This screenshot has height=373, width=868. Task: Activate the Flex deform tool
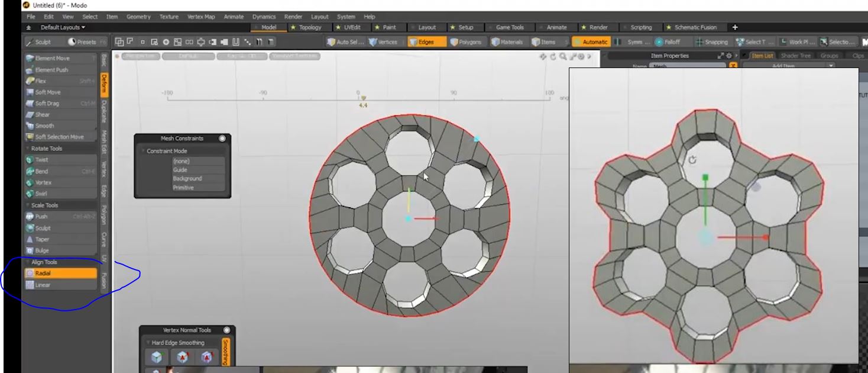(x=60, y=81)
